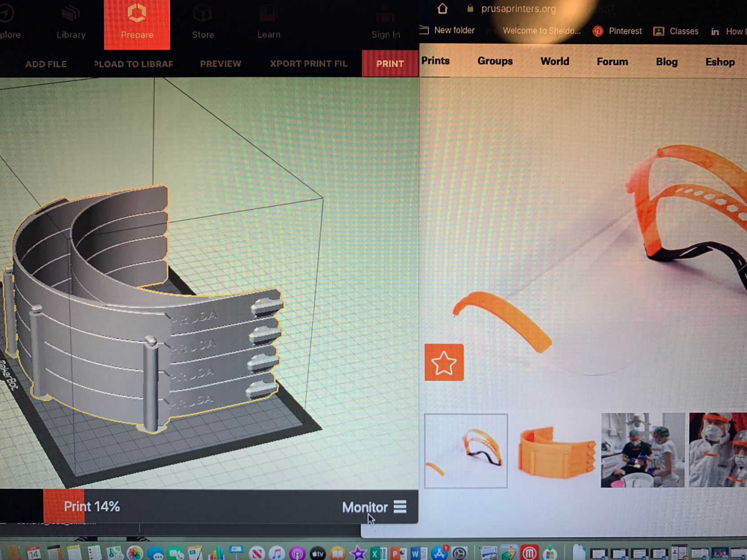Viewport: 747px width, 560px height.
Task: Open MakerBot Print from the dock
Action: pyautogui.click(x=529, y=553)
